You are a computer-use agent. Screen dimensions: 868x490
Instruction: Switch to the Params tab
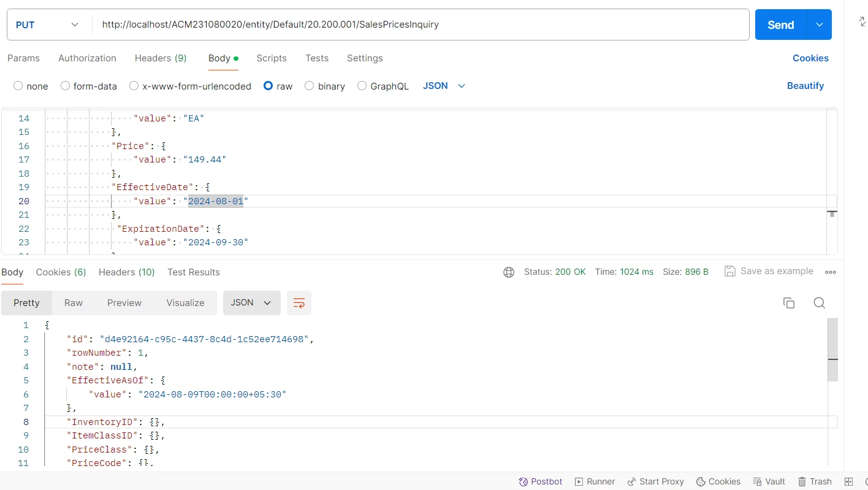23,58
